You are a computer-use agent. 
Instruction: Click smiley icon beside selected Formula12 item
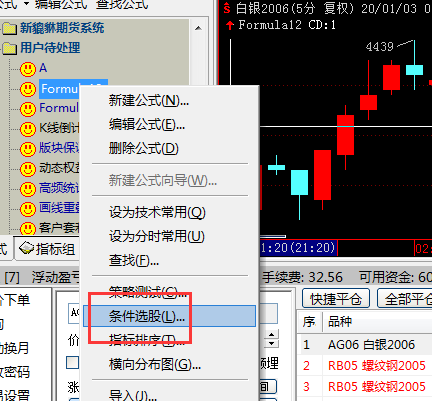point(28,89)
